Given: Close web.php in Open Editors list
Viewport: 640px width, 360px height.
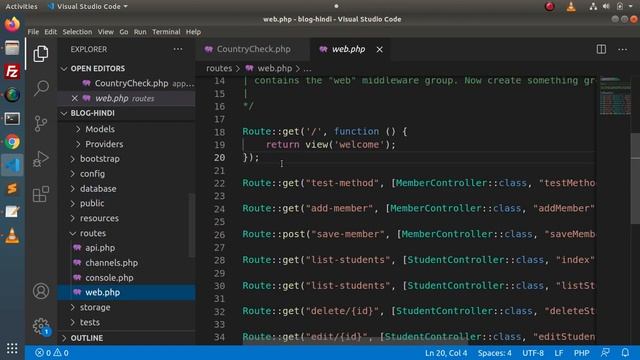Looking at the screenshot, I should tap(74, 98).
